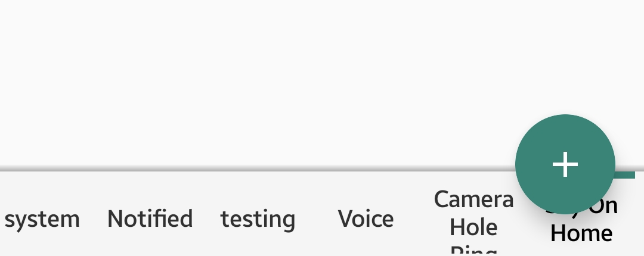Screen dimensions: 644x256
Task: Click the white plus icon
Action: pyautogui.click(x=565, y=164)
